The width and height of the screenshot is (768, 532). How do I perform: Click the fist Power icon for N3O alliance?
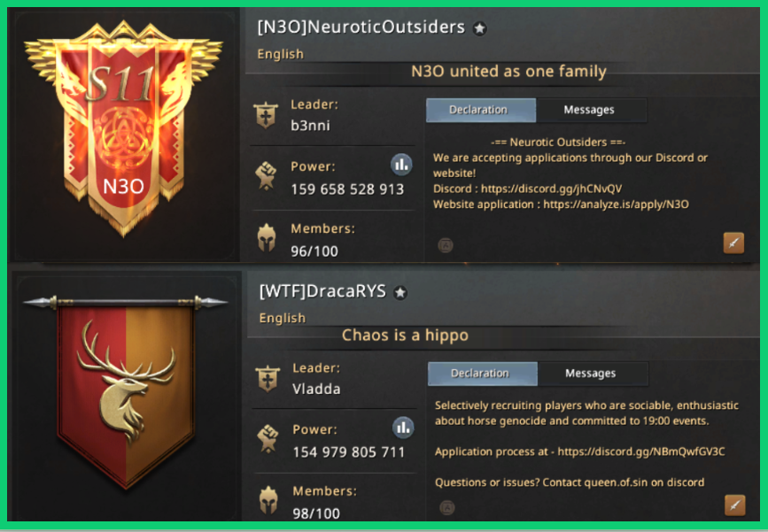pyautogui.click(x=266, y=175)
